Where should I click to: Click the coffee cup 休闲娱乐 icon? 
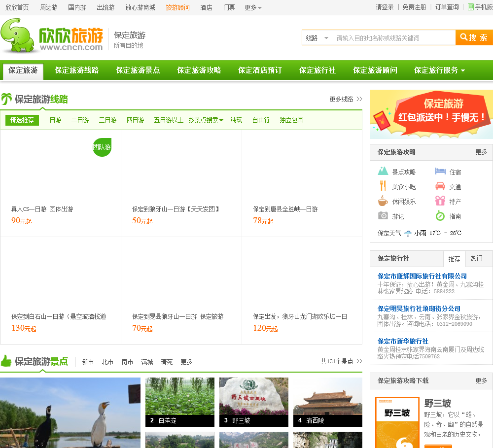383,201
